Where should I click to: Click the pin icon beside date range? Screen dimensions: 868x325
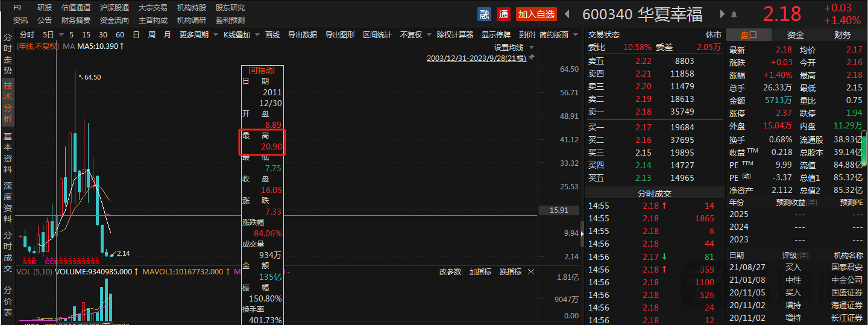click(x=531, y=58)
